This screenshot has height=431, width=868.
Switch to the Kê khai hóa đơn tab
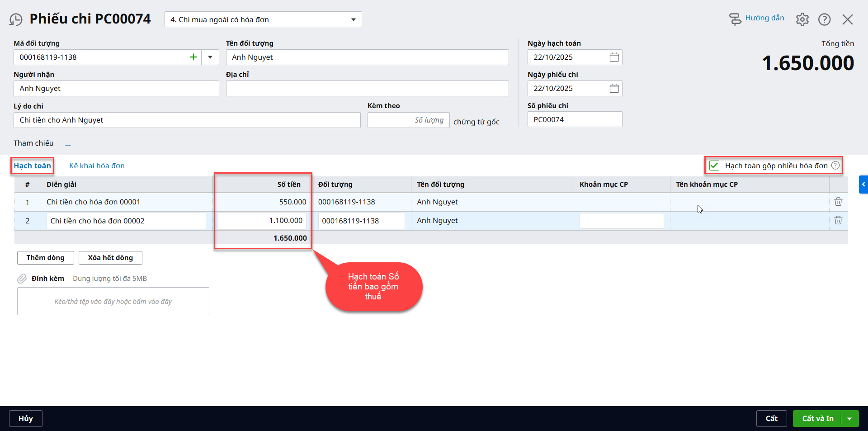[x=97, y=166]
